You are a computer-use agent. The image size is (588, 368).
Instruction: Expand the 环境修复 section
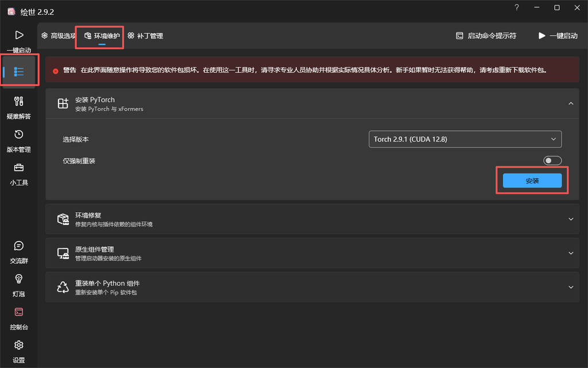[312, 219]
